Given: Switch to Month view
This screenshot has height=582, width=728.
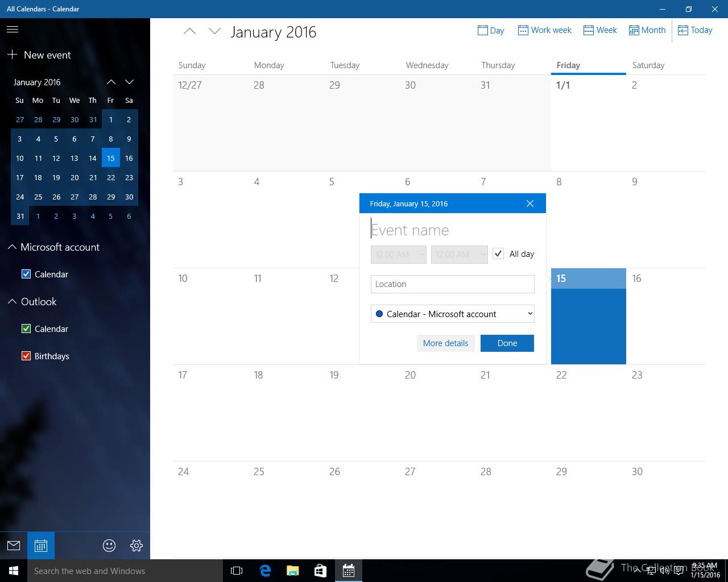Looking at the screenshot, I should click(x=647, y=30).
